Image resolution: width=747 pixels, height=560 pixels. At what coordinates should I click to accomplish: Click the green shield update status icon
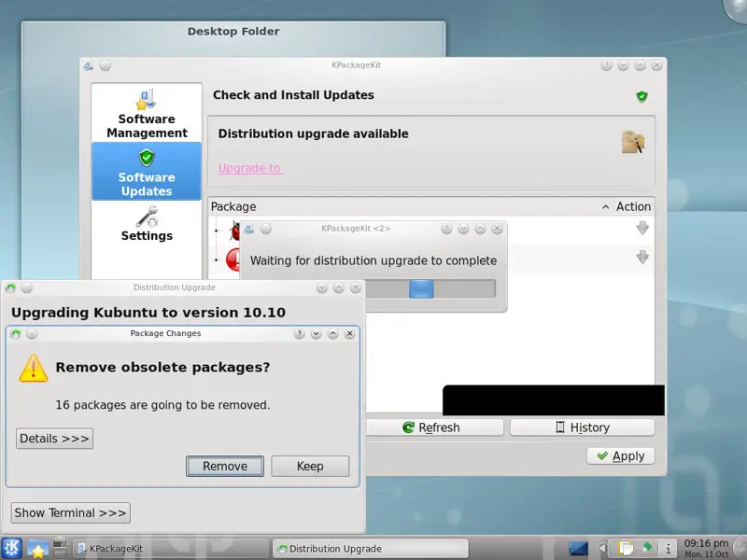click(x=641, y=97)
